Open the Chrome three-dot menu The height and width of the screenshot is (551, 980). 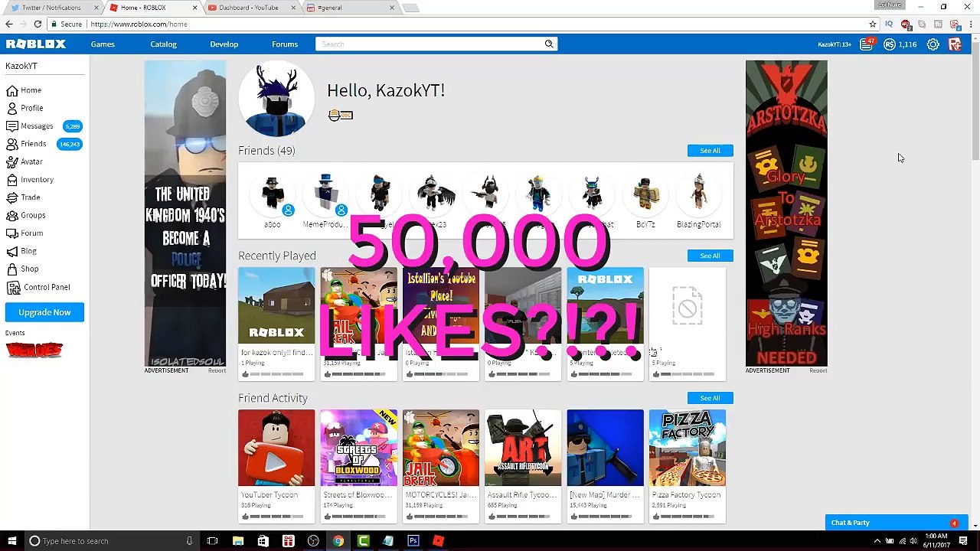pos(970,24)
